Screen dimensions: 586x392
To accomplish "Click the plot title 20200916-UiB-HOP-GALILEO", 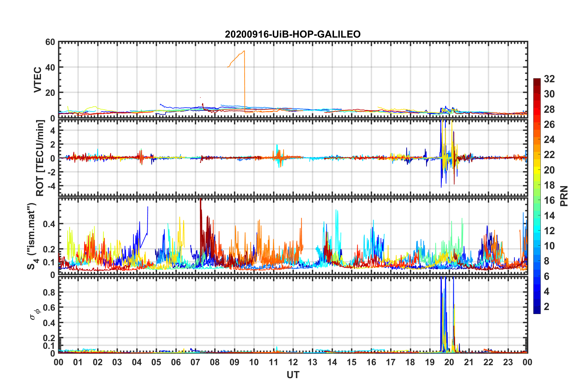I will tap(292, 34).
